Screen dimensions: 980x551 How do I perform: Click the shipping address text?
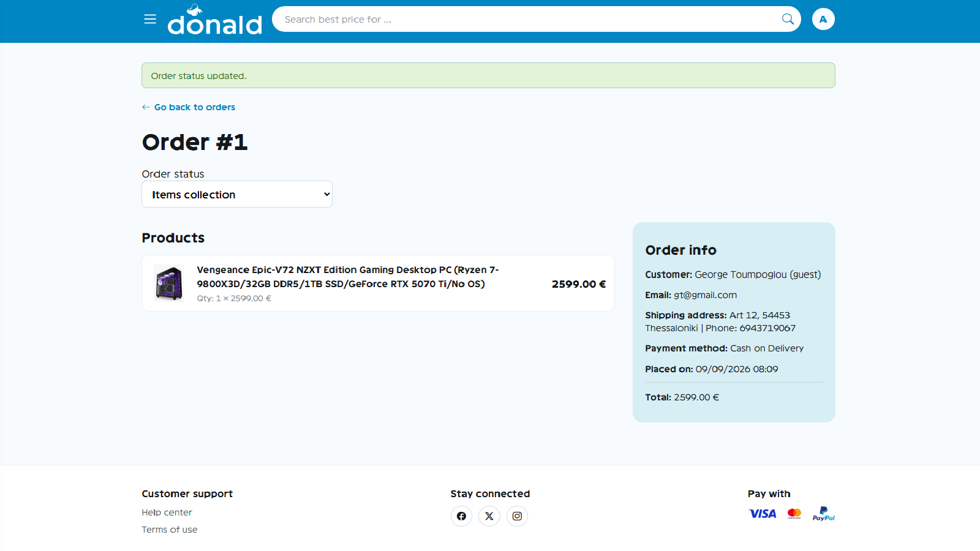click(720, 321)
